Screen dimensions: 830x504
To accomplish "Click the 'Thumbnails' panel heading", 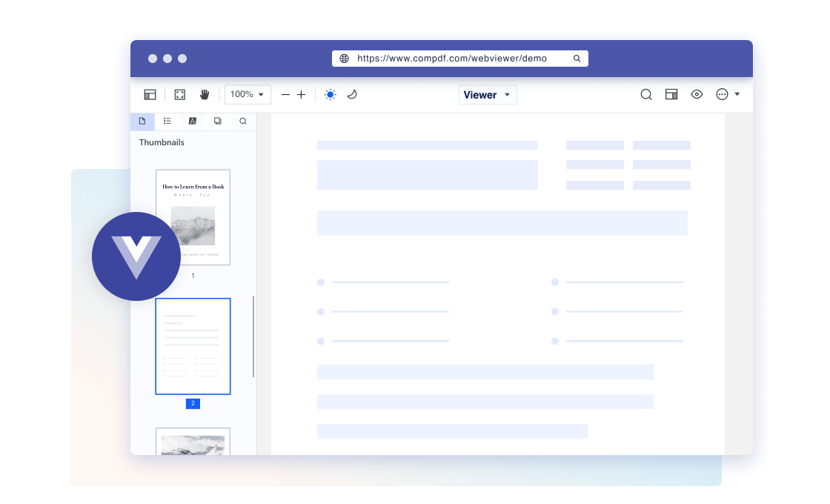I will (162, 142).
